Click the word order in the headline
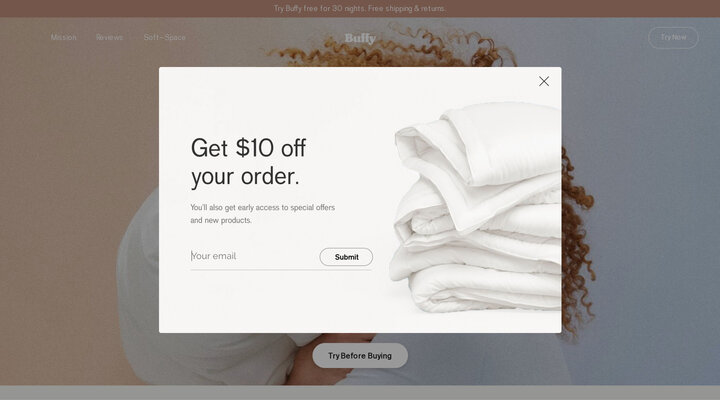 coord(270,176)
